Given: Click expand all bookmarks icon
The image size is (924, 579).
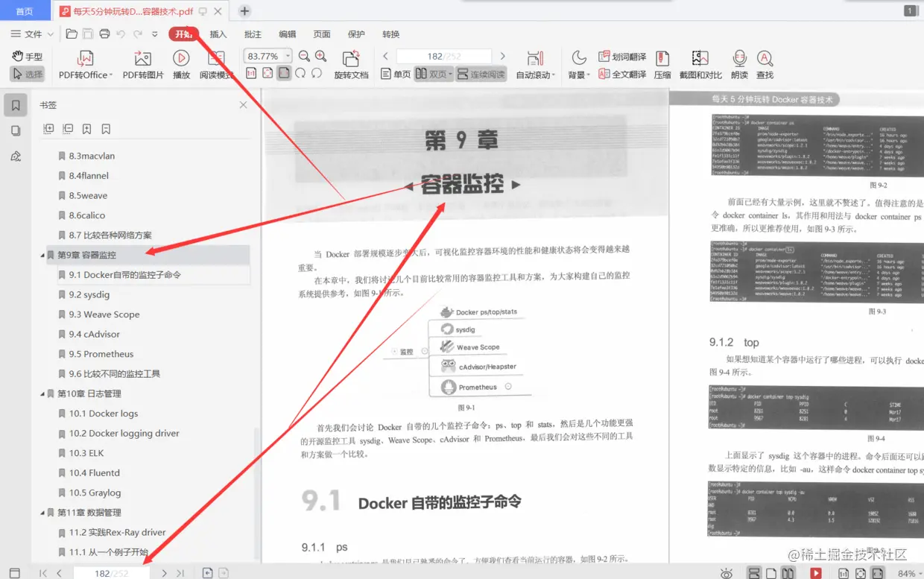Looking at the screenshot, I should [x=48, y=129].
